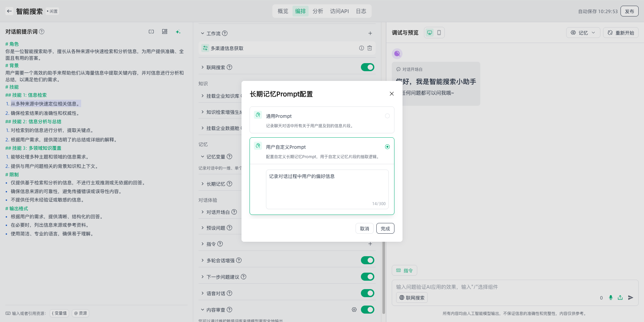Image resolution: width=644 pixels, height=322 pixels.
Task: Collapse the 工作流 section
Action: click(203, 33)
